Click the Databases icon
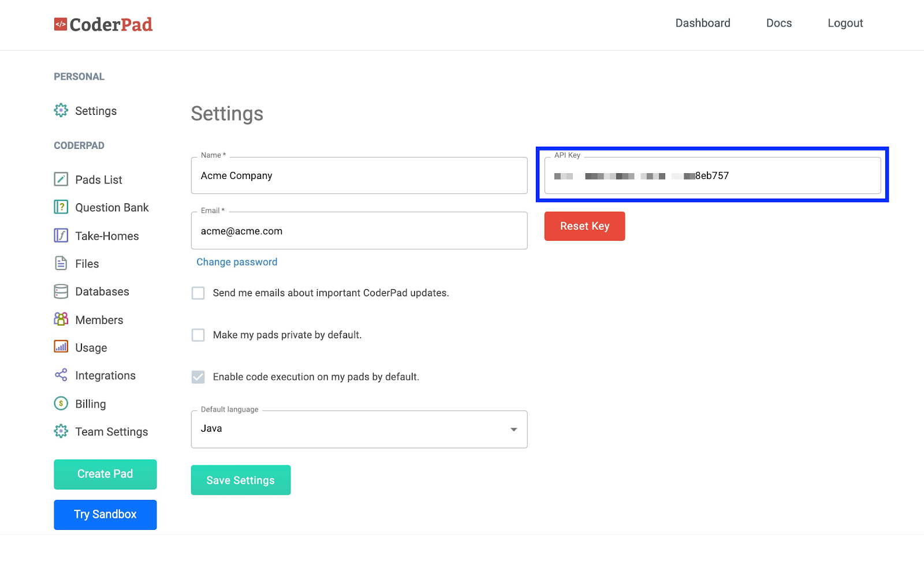 (61, 292)
